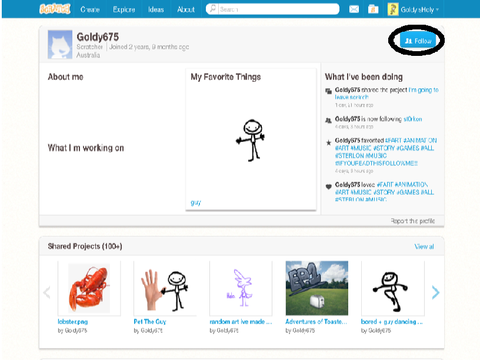Image resolution: width=480 pixels, height=360 pixels.
Task: Open the Adventures of Toaster thumbnail
Action: tap(317, 288)
